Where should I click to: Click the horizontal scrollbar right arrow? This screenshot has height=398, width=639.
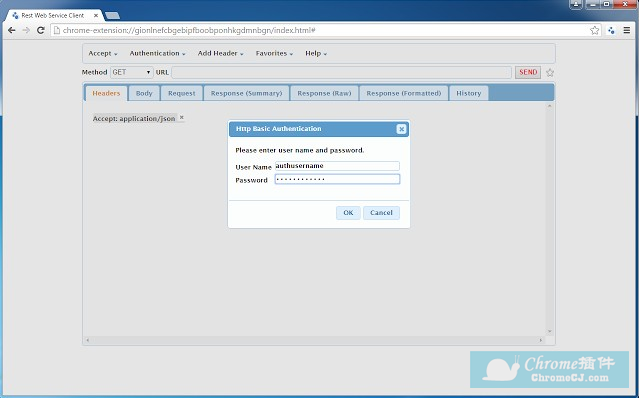(x=541, y=340)
